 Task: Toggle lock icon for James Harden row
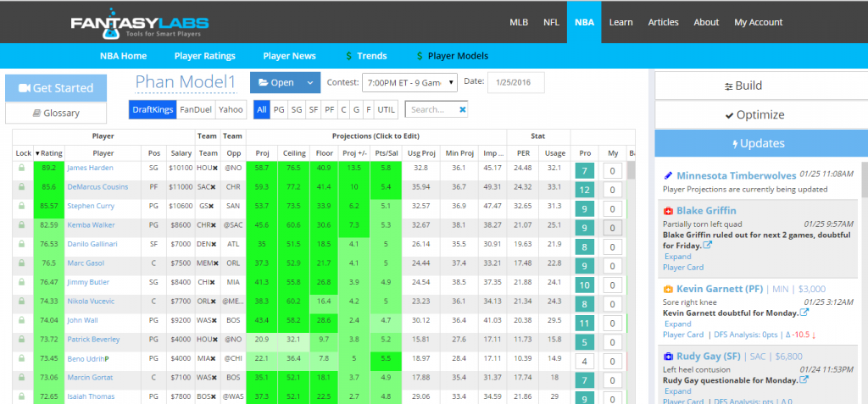pos(22,168)
